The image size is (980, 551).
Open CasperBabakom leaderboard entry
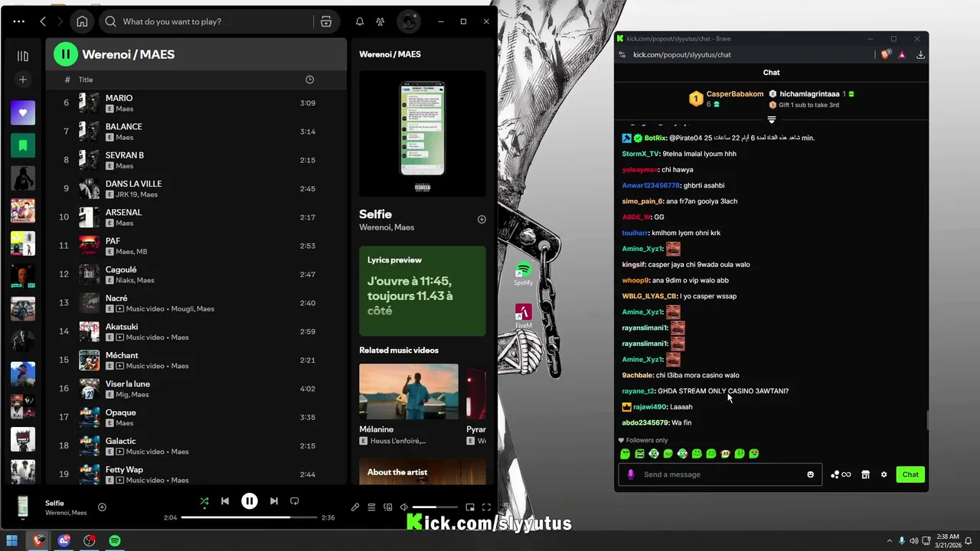[x=726, y=99]
